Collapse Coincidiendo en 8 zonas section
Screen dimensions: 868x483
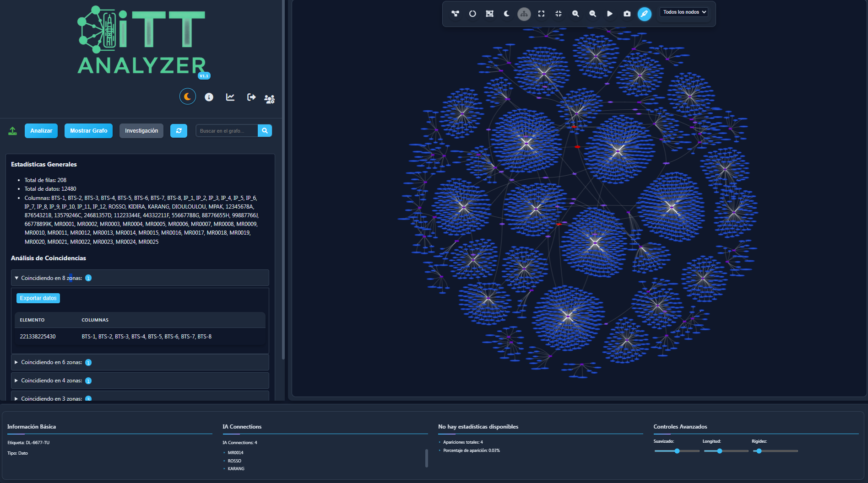click(x=140, y=278)
